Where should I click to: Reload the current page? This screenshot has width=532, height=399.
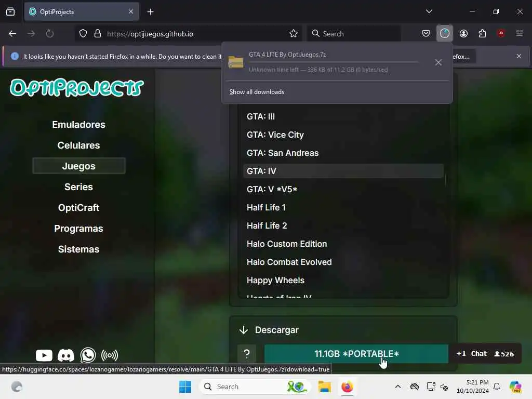[x=50, y=34]
